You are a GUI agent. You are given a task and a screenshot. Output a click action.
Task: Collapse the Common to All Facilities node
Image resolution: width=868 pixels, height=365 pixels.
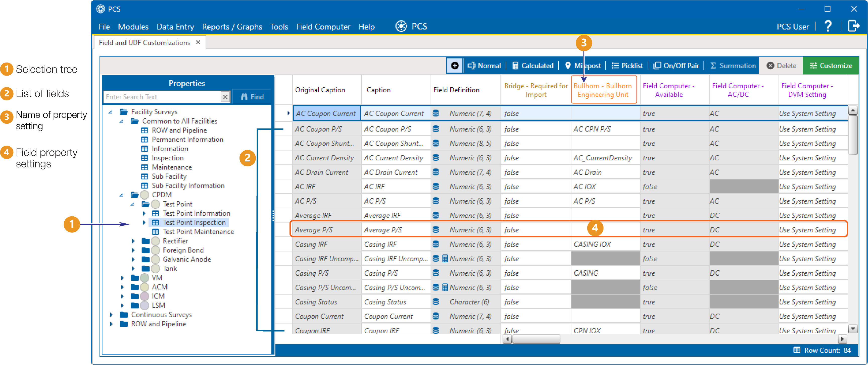tap(121, 121)
